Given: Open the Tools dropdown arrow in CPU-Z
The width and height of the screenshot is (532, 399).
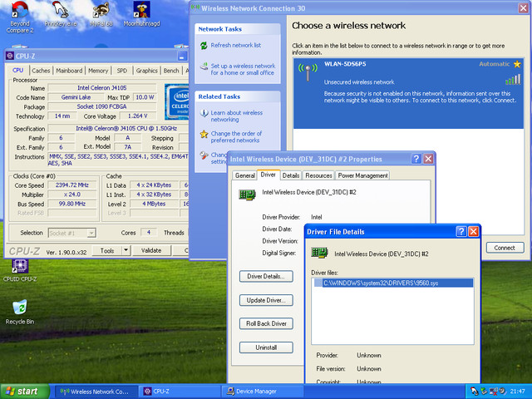Looking at the screenshot, I should (126, 250).
